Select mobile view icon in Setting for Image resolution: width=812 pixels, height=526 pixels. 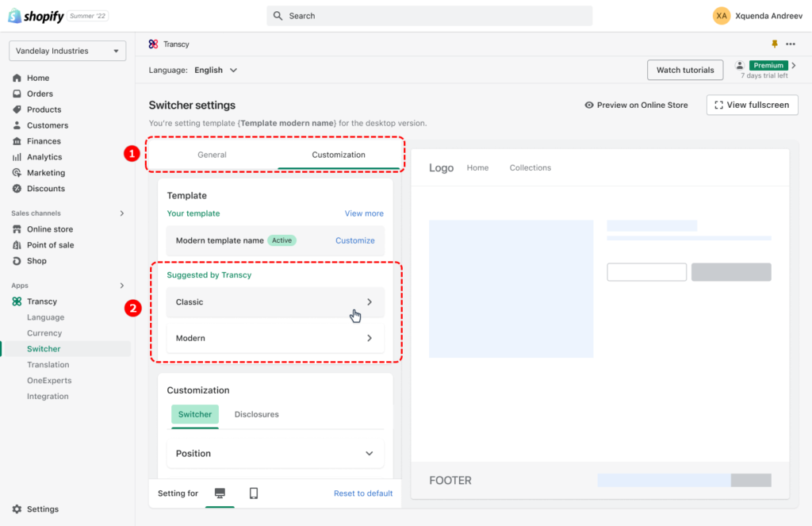point(254,493)
